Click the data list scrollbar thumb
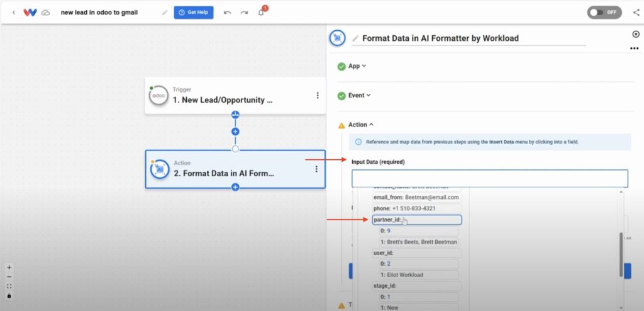 pos(621,254)
